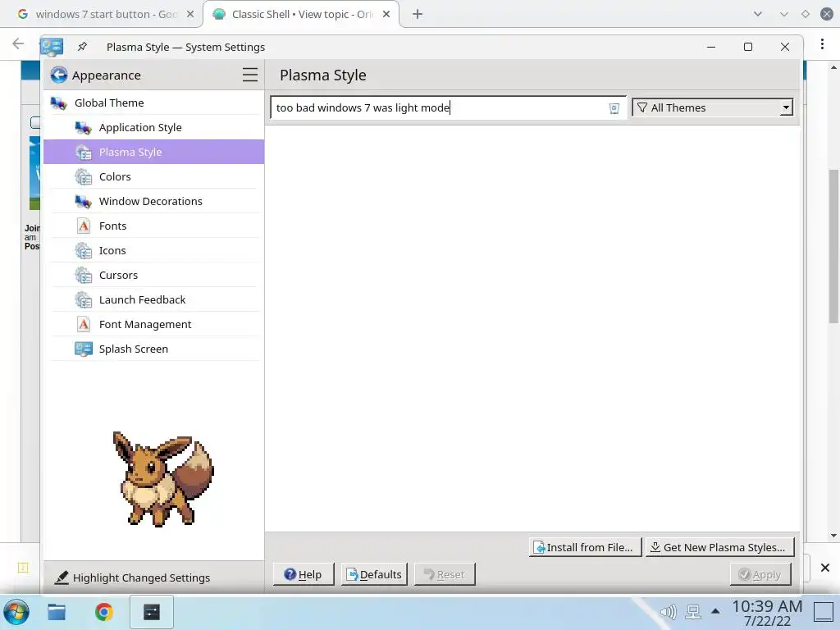Switch to the windows 7 start button Google tab
Image resolution: width=840 pixels, height=630 pixels.
tap(106, 15)
